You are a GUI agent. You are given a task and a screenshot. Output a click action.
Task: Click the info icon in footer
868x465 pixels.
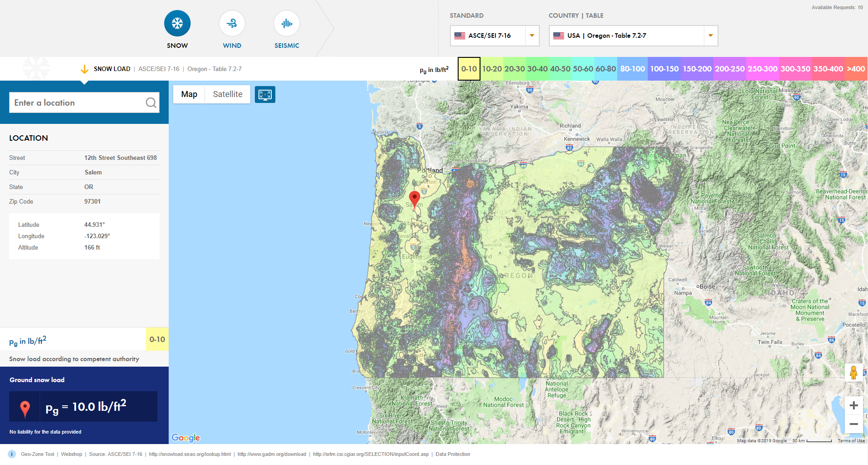coord(12,454)
